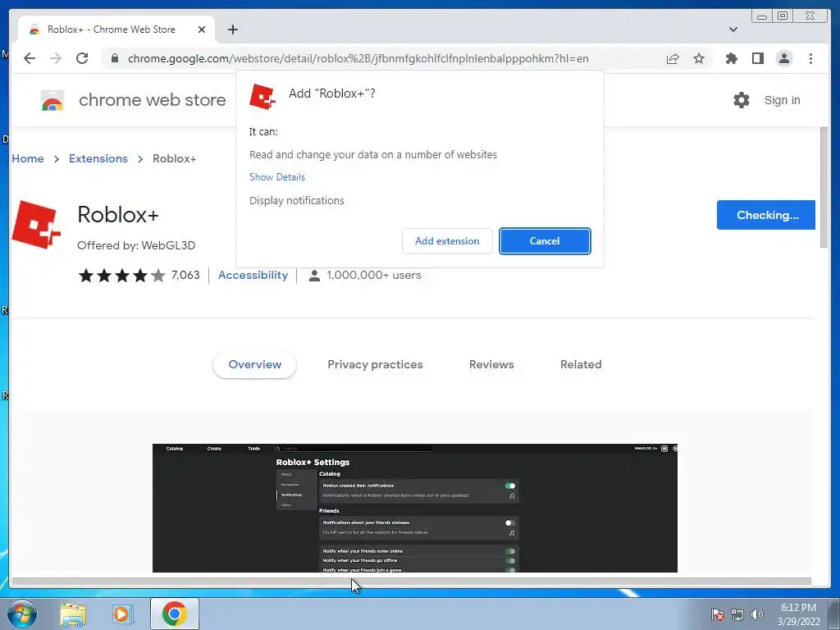This screenshot has height=630, width=840.
Task: Go back to the previous page
Action: tap(30, 58)
